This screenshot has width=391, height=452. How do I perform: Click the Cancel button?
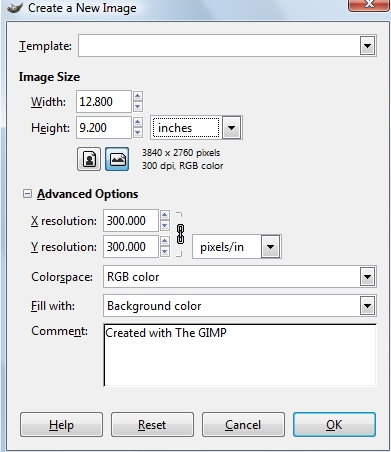(x=243, y=424)
